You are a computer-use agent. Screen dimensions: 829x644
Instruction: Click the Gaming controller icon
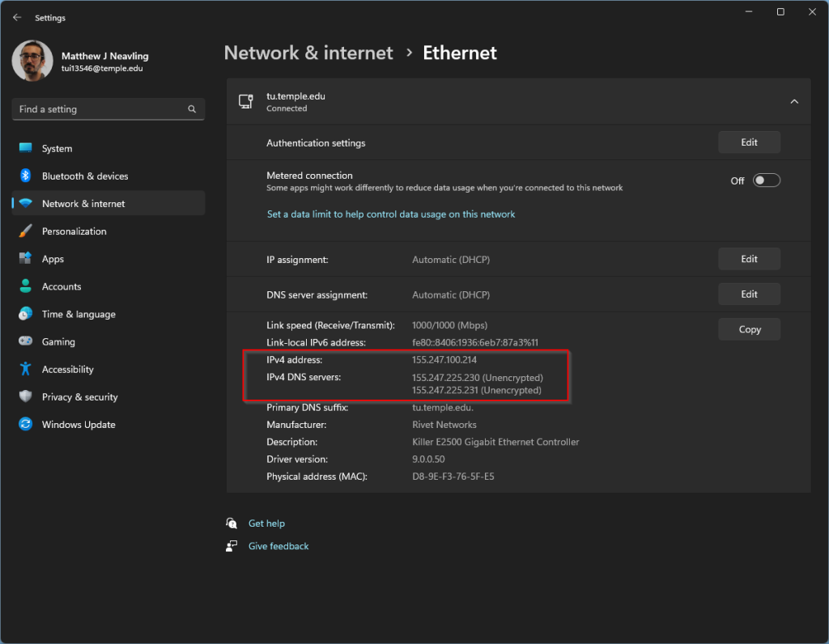point(26,341)
